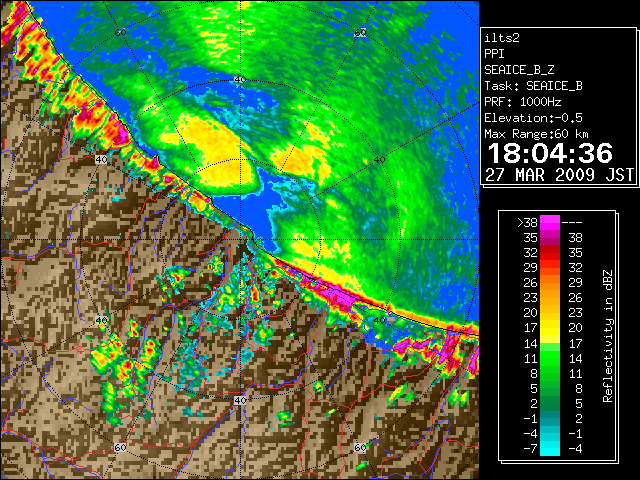Click the Task: SEAICE_B line
The image size is (640, 480).
pyautogui.click(x=533, y=86)
